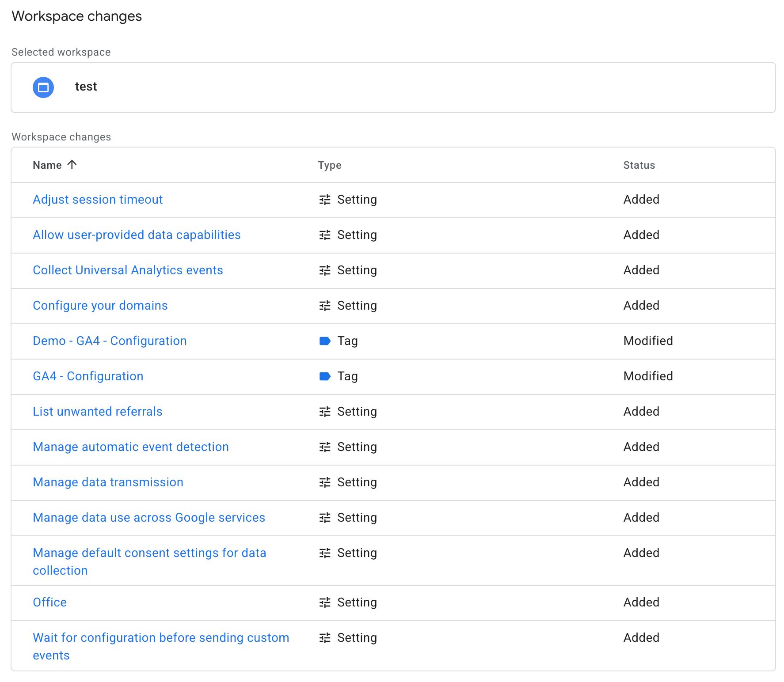Click Setting type text in Adjust session timeout row
784x682 pixels.
click(x=357, y=200)
